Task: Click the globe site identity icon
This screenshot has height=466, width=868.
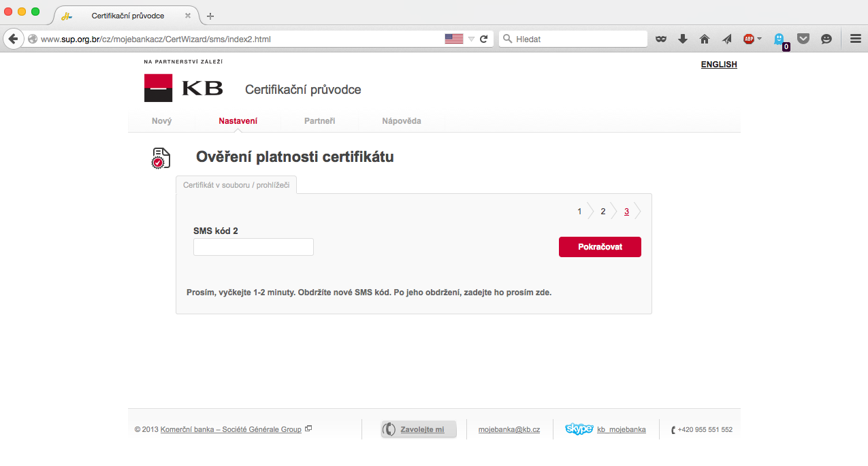Action: (x=32, y=39)
